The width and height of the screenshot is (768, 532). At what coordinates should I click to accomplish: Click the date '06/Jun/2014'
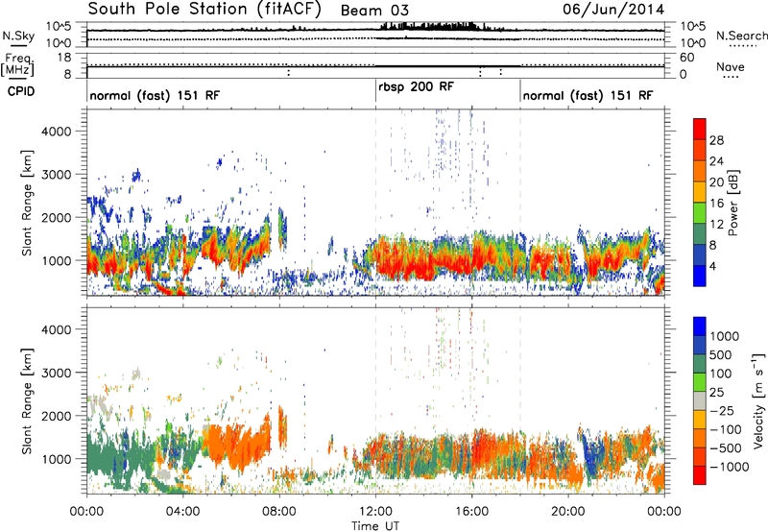pyautogui.click(x=613, y=10)
